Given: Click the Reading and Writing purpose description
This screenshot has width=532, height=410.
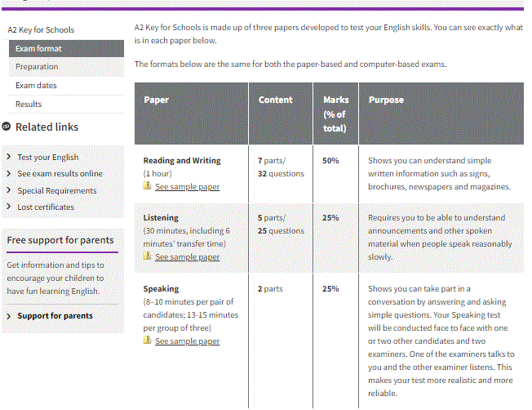Looking at the screenshot, I should click(439, 174).
